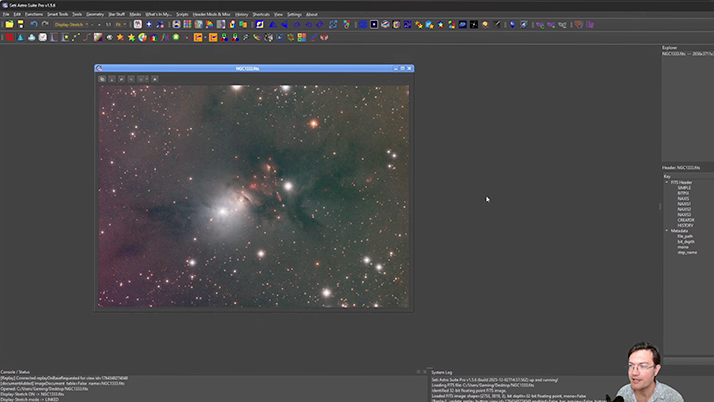Open the File menu
This screenshot has width=714, height=402.
click(6, 14)
